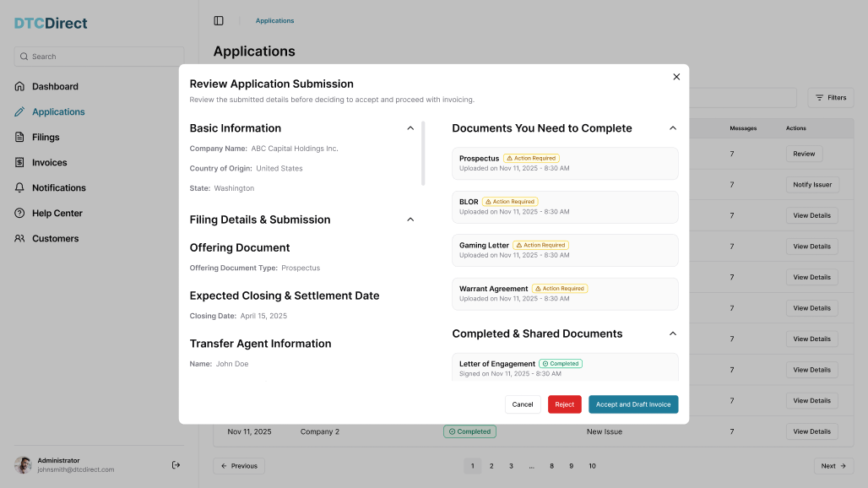Click Letter of Engagement Completed badge
868x488 pixels.
(561, 364)
